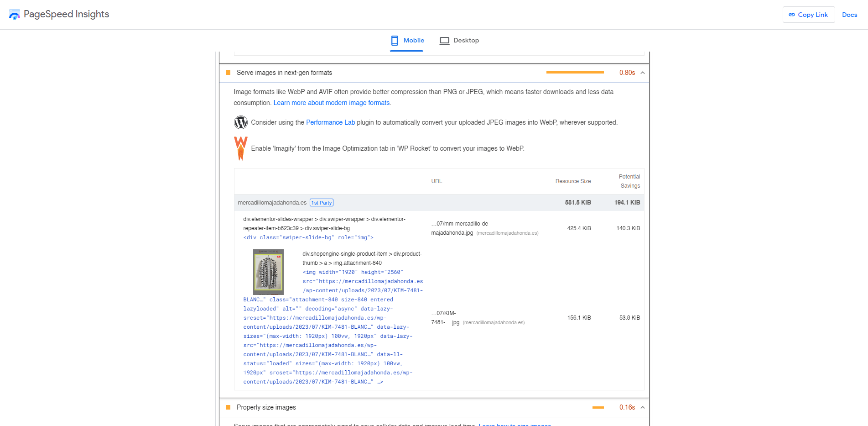This screenshot has height=426, width=868.
Task: Click the orange savings bar for next-gen formats
Action: pos(575,72)
